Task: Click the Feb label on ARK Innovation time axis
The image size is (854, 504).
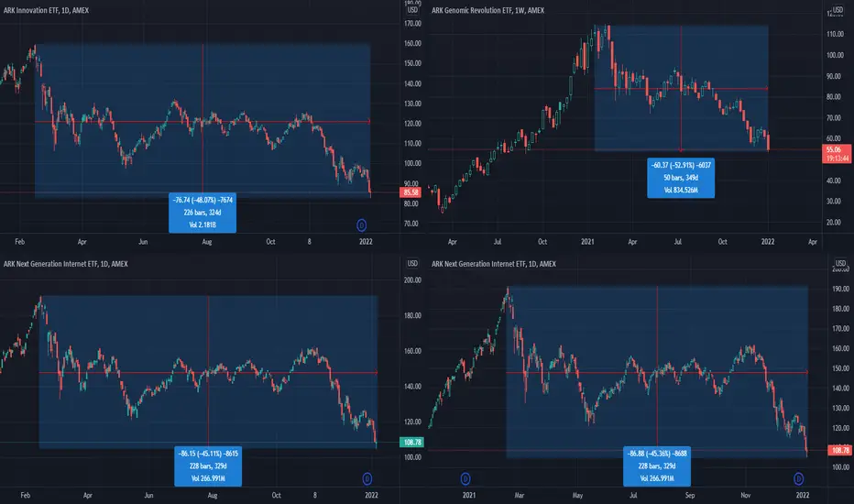Action: (19, 241)
